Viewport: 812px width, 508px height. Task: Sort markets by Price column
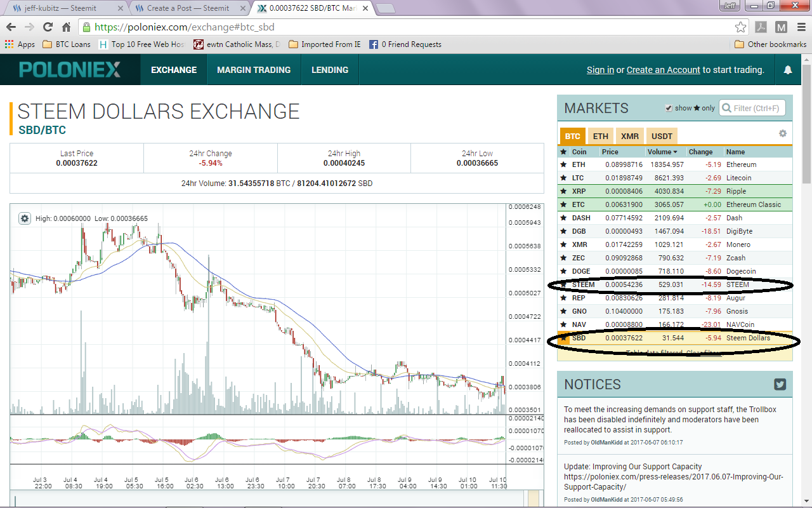point(610,152)
